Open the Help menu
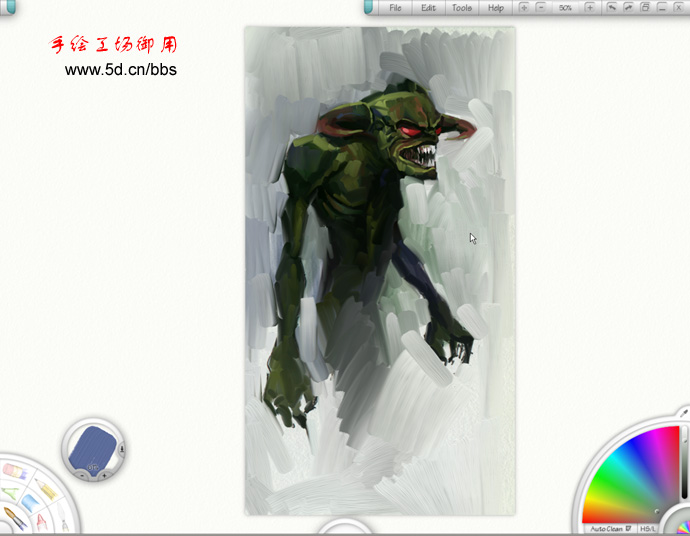690x536 pixels. click(x=495, y=7)
